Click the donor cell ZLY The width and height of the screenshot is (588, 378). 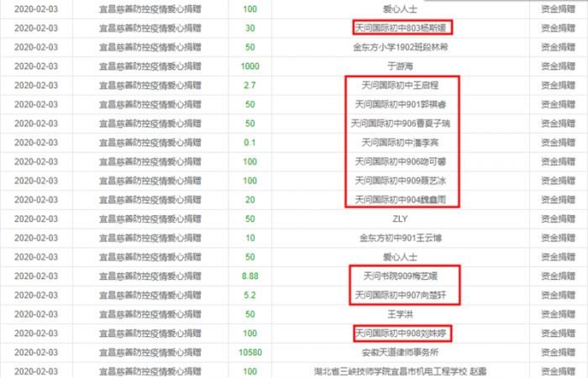tap(400, 218)
